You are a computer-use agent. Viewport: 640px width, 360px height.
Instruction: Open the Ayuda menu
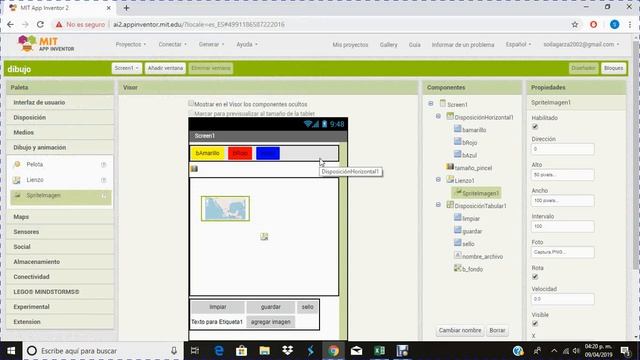pos(247,44)
